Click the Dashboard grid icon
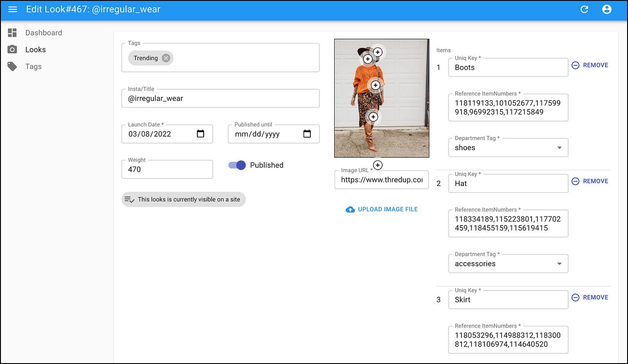This screenshot has width=628, height=364. pyautogui.click(x=13, y=33)
